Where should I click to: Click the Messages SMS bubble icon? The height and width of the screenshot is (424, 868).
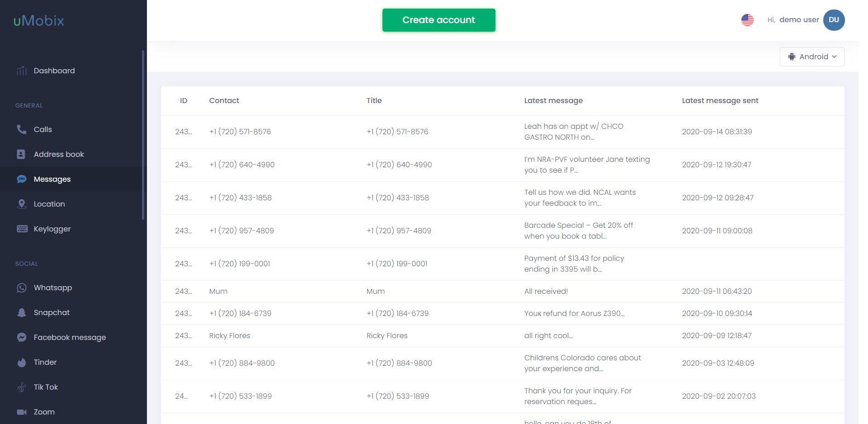(x=22, y=179)
